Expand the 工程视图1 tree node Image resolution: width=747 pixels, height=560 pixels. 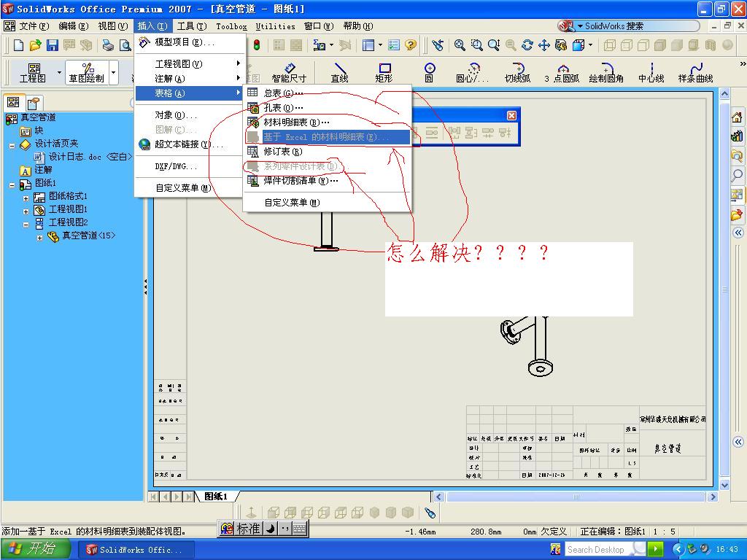click(x=26, y=211)
